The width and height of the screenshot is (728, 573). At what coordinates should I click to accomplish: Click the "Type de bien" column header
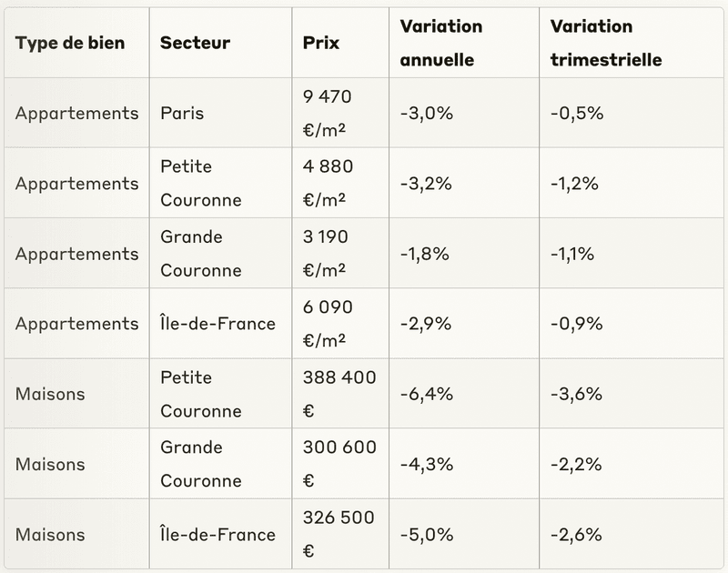pyautogui.click(x=70, y=43)
